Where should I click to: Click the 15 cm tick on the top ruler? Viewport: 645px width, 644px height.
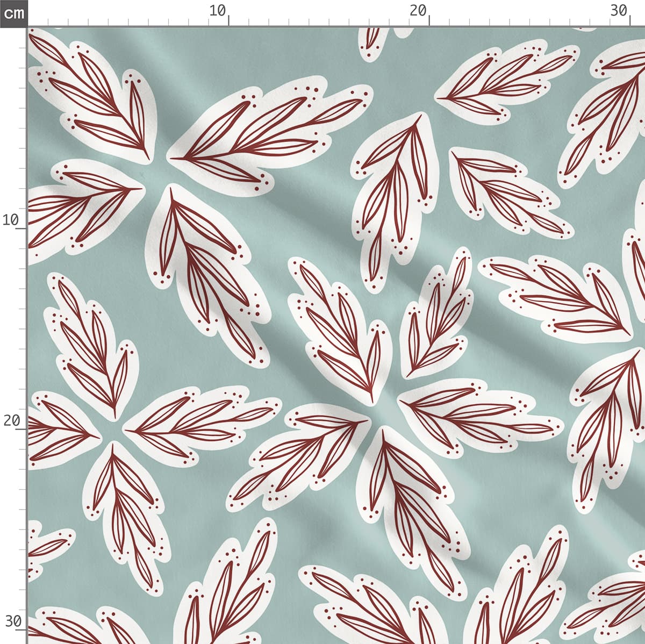tap(329, 22)
